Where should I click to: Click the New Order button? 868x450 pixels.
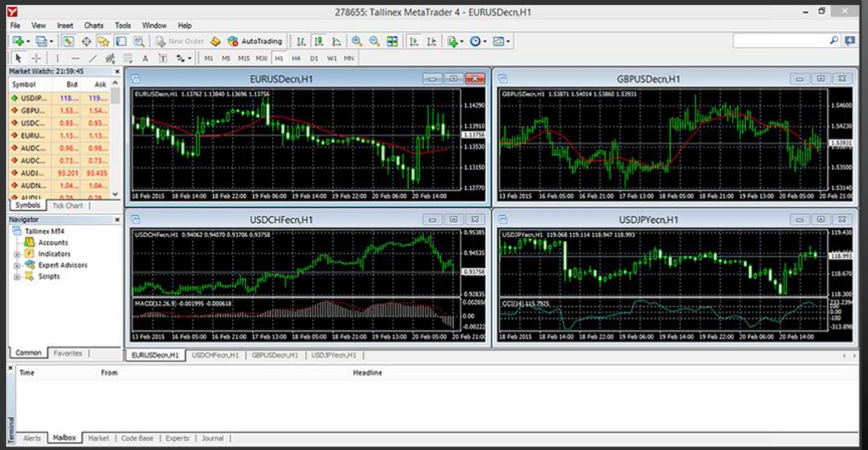tap(180, 41)
